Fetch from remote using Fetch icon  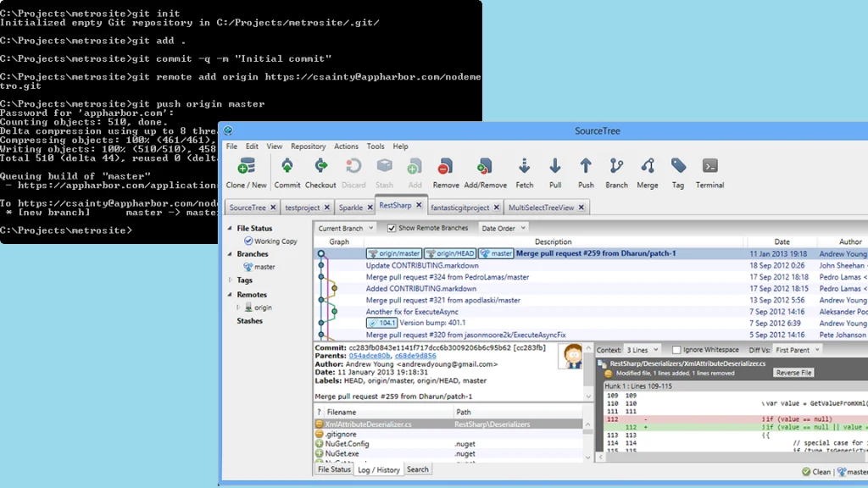(524, 167)
